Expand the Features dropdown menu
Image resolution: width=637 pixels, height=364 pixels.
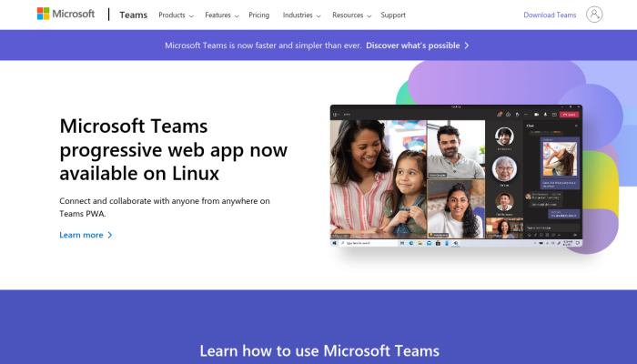tap(222, 15)
